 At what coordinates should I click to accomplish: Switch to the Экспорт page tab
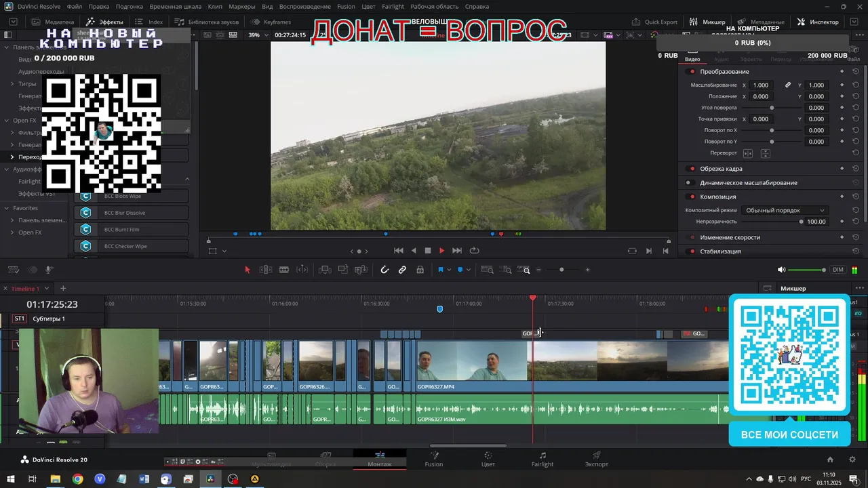coord(597,460)
